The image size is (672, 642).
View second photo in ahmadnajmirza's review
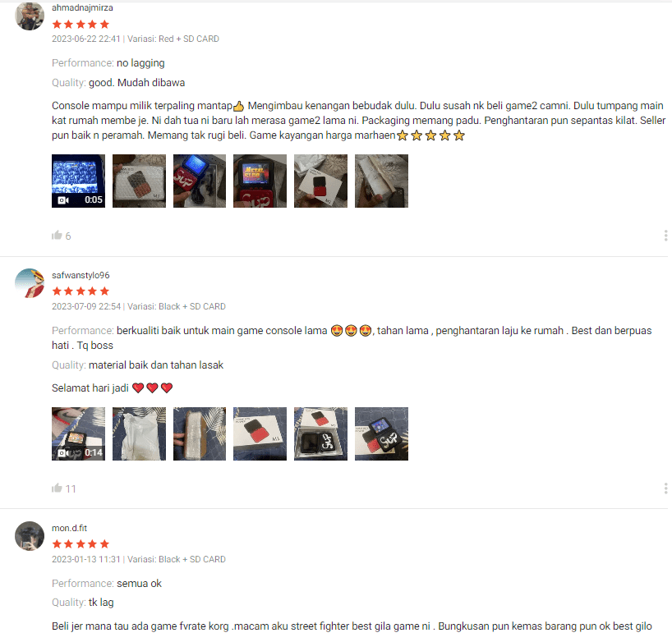[140, 181]
